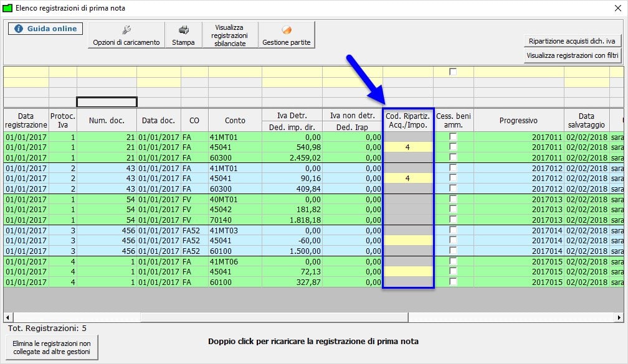Click scroll left arrow of horizontal scrollbar

point(8,317)
